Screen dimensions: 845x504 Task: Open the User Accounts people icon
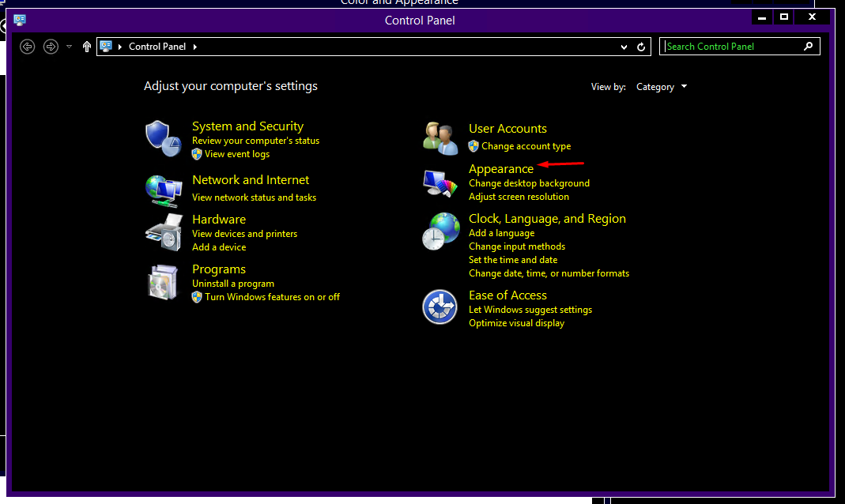click(x=440, y=138)
